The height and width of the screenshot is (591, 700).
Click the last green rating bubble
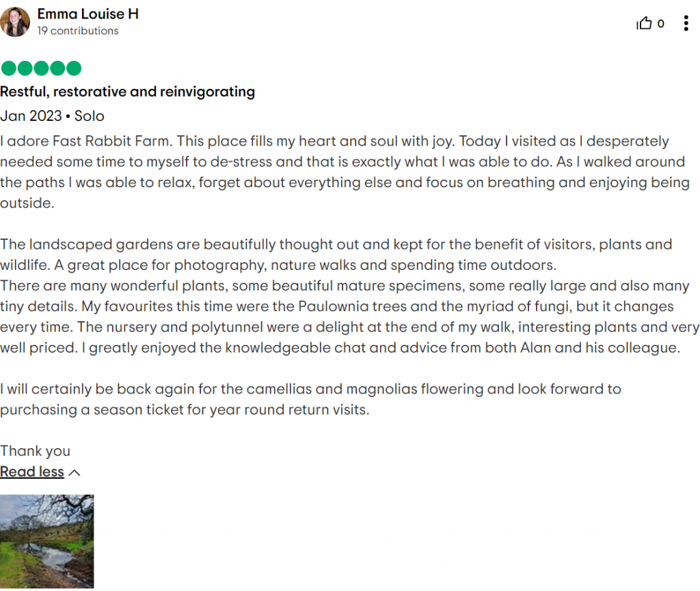(x=73, y=68)
